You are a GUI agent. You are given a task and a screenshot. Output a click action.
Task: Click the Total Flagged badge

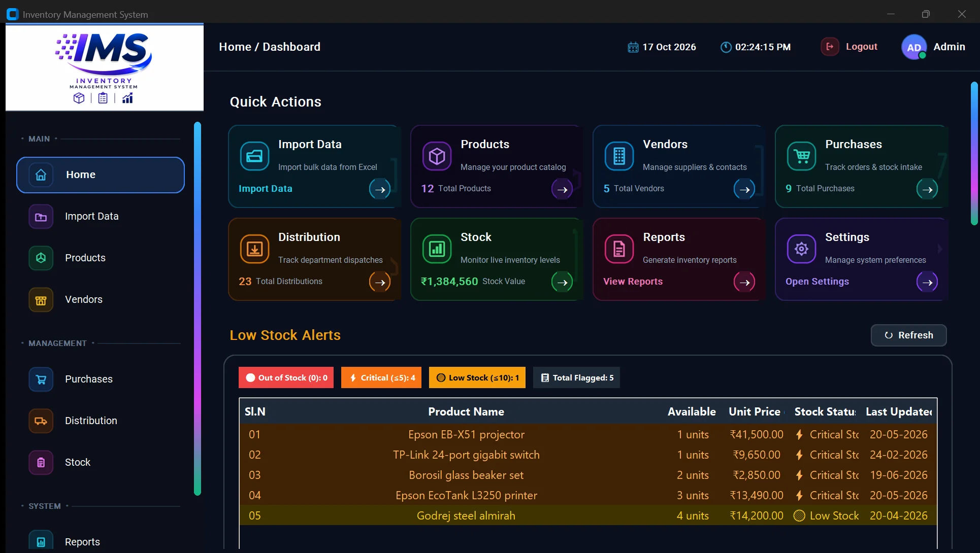[576, 377]
